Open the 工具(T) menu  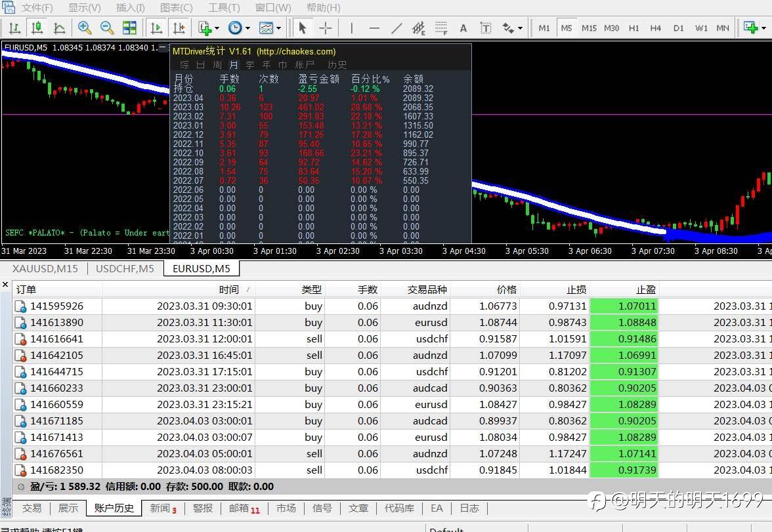[x=224, y=8]
